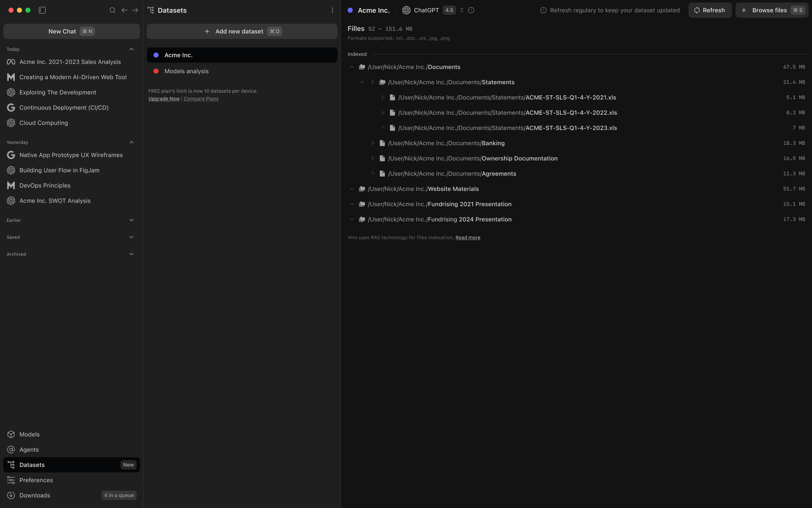
Task: Select the Agents icon in the sidebar
Action: coord(11,450)
